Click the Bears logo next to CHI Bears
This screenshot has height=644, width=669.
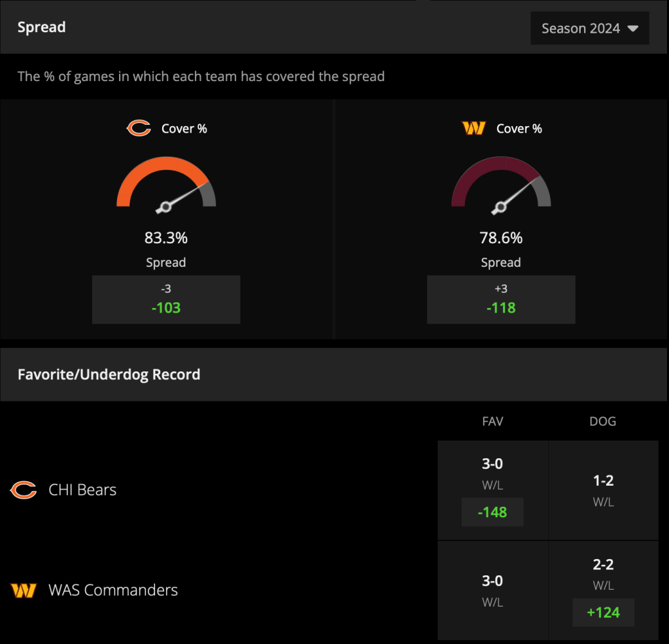[24, 490]
